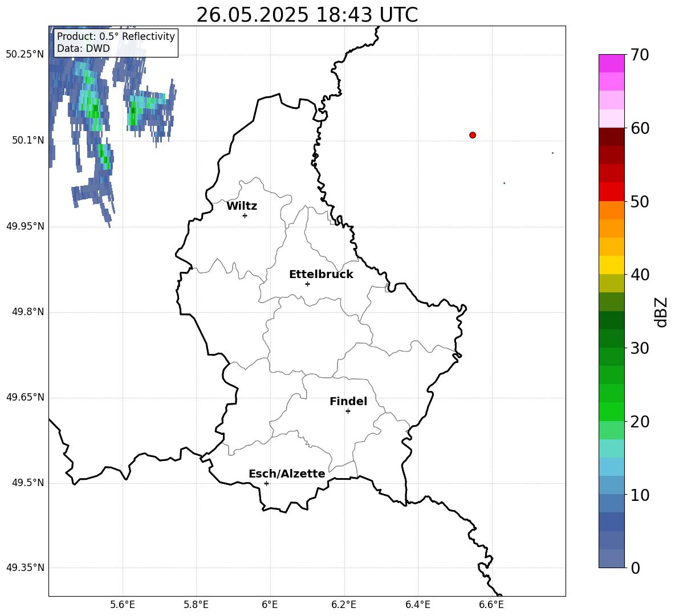Click the 50 colorbar tick label
This screenshot has height=616, width=675.
[x=640, y=201]
